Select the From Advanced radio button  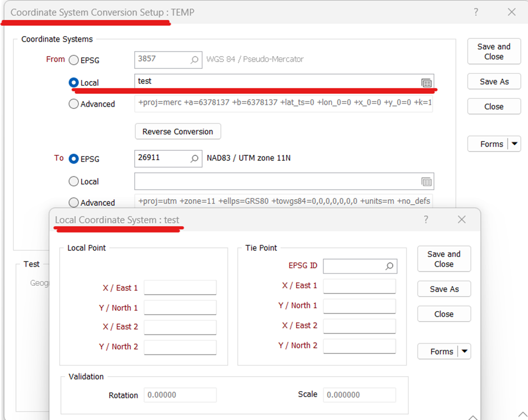pyautogui.click(x=74, y=104)
